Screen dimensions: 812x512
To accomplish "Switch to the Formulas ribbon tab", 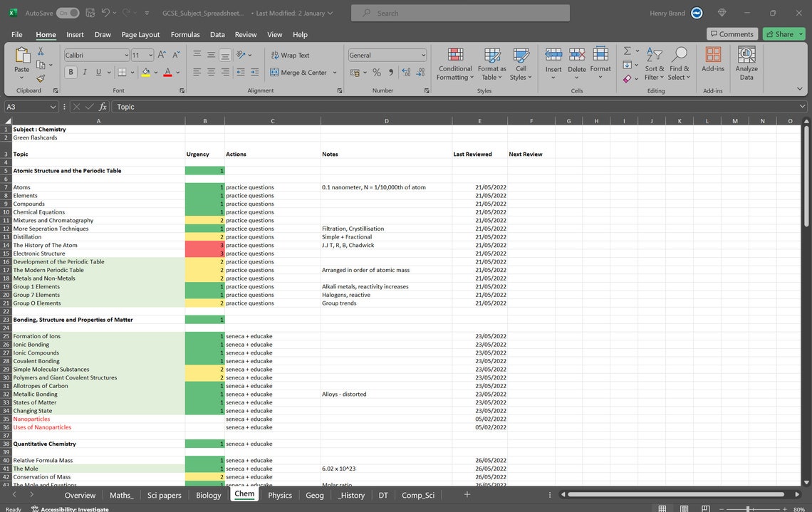I will [x=184, y=34].
